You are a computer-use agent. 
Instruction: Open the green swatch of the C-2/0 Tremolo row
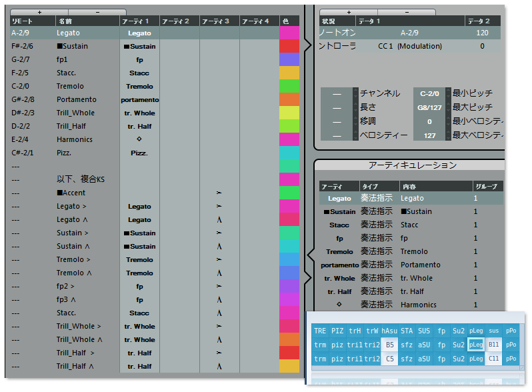tap(289, 86)
